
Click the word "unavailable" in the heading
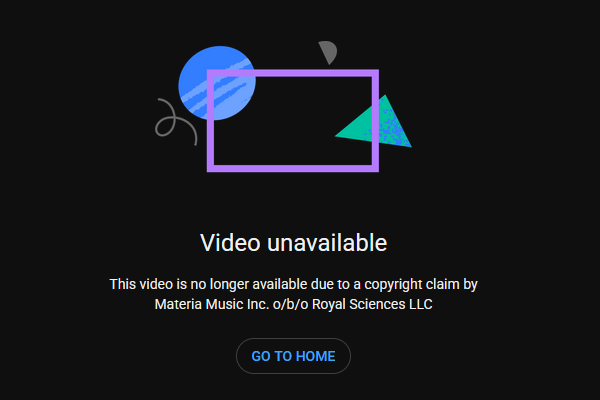click(327, 243)
